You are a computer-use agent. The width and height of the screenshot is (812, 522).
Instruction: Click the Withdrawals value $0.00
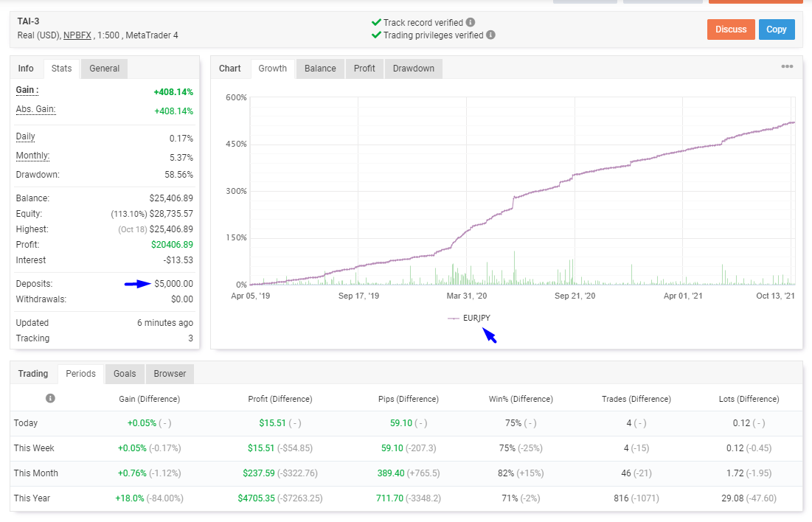coord(182,299)
